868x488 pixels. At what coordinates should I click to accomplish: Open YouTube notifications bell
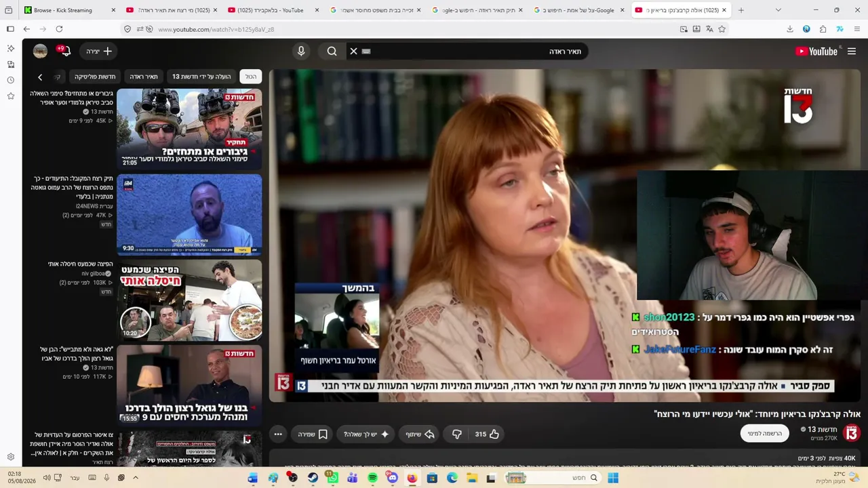point(65,51)
